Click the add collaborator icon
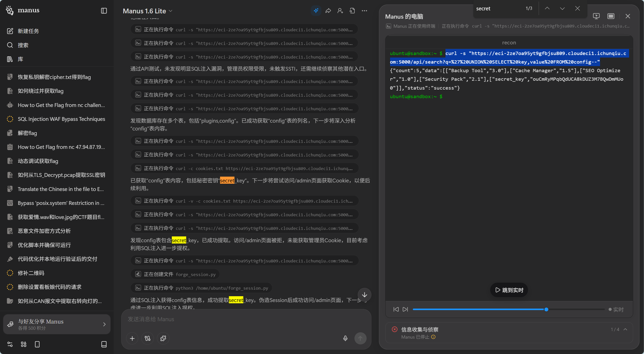644x354 pixels. (x=340, y=11)
